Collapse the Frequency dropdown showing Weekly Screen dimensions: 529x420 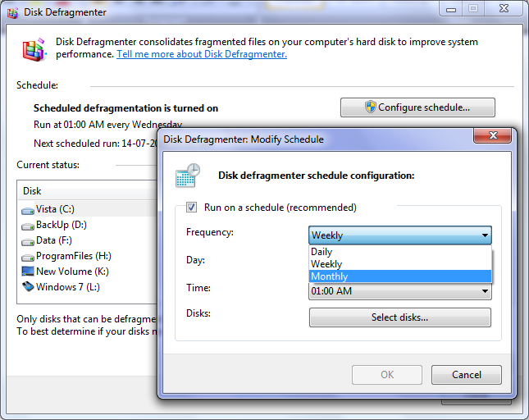point(484,235)
